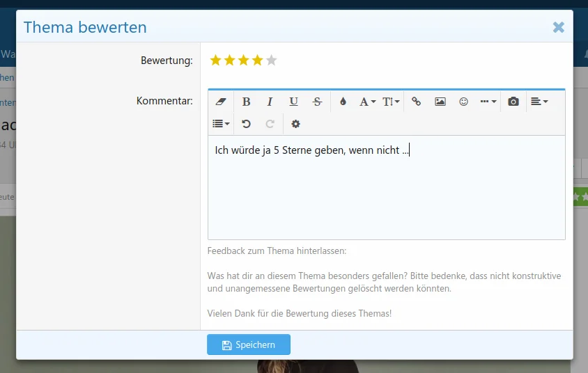588x373 pixels.
Task: Click the gear editor settings icon
Action: tap(295, 124)
